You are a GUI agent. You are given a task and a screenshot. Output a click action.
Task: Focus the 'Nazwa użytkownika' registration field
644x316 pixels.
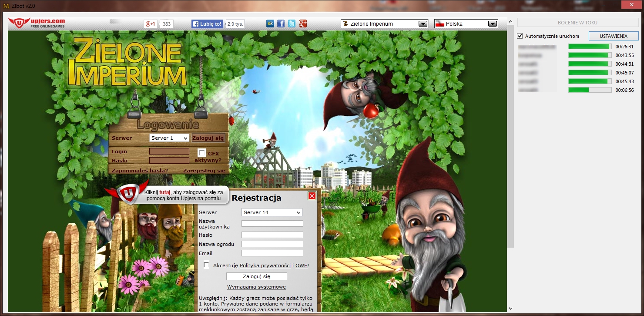272,224
